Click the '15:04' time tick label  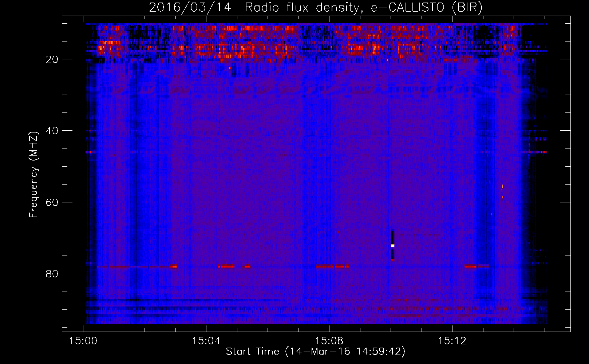click(x=206, y=341)
